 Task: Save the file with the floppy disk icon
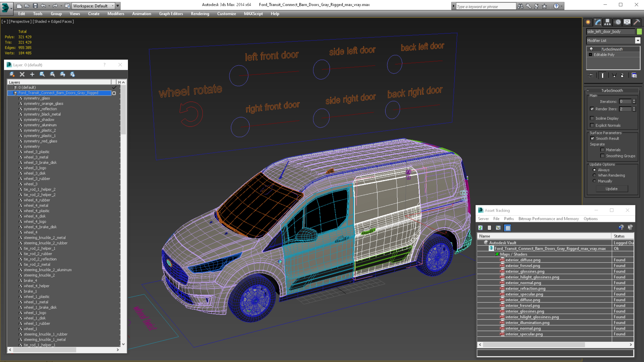[x=35, y=6]
